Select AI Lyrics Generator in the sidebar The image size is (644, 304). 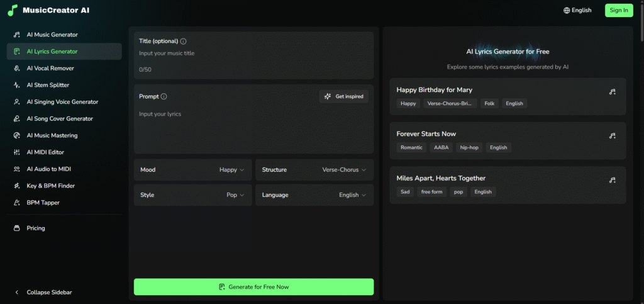tap(64, 52)
